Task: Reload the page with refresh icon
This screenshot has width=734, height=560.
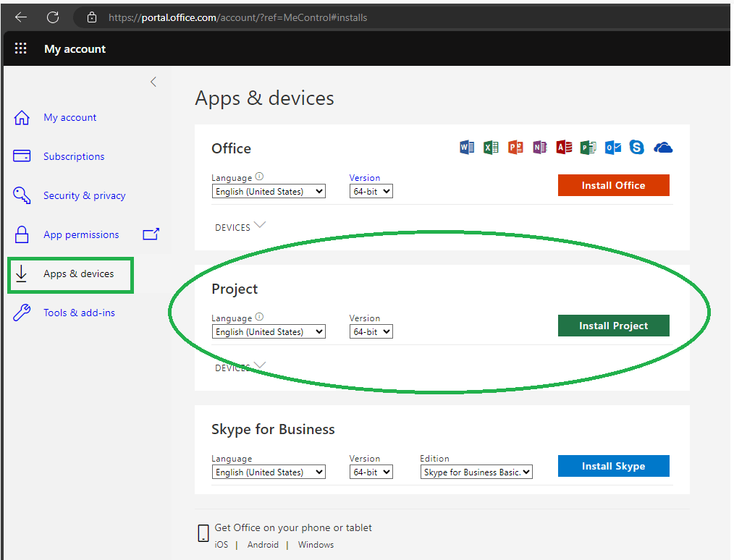Action: tap(53, 17)
